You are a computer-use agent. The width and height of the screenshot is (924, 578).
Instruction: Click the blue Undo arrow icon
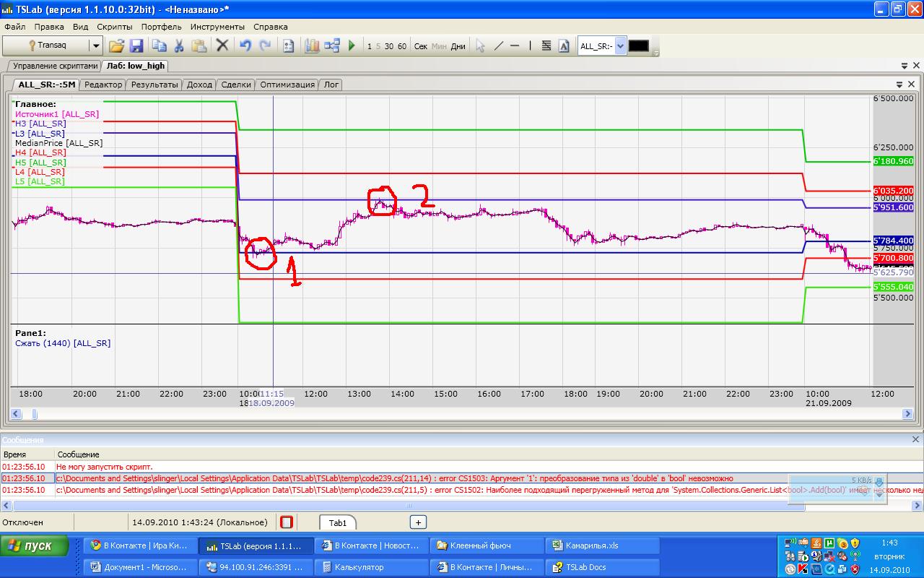(x=245, y=46)
